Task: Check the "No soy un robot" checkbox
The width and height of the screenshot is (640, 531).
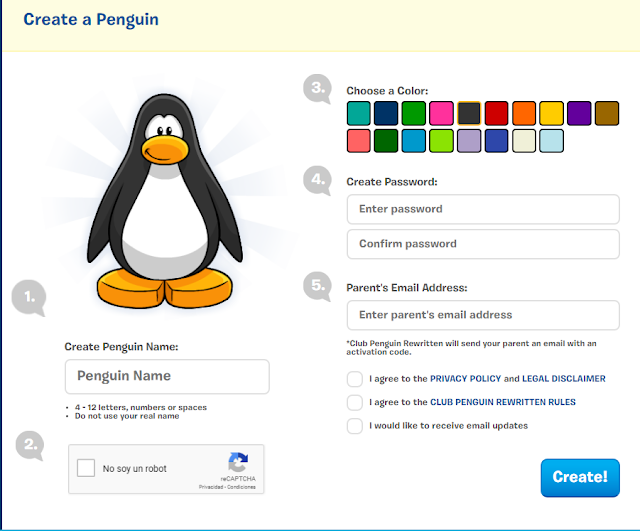Action: coord(86,468)
